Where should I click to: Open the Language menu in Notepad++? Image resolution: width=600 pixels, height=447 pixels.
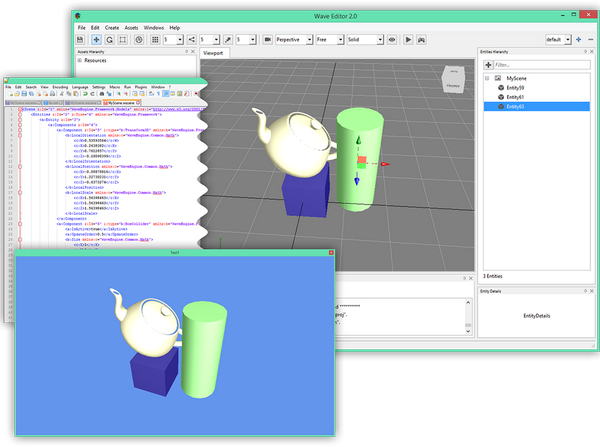pyautogui.click(x=80, y=87)
